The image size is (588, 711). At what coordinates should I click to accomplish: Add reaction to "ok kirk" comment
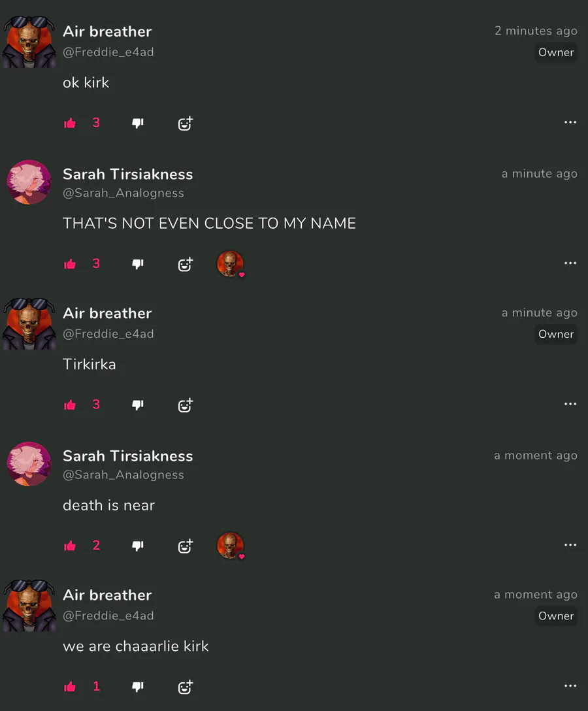[186, 124]
